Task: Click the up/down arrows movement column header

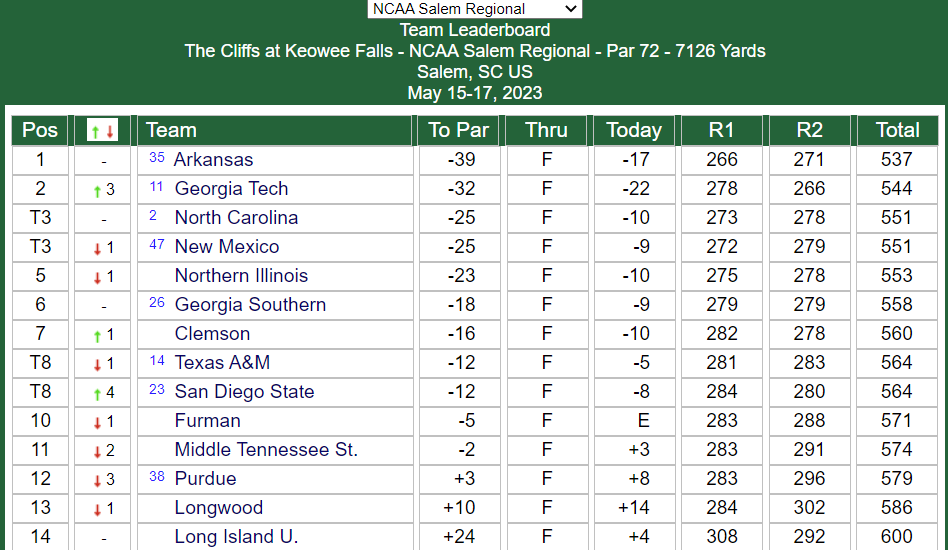Action: 102,131
